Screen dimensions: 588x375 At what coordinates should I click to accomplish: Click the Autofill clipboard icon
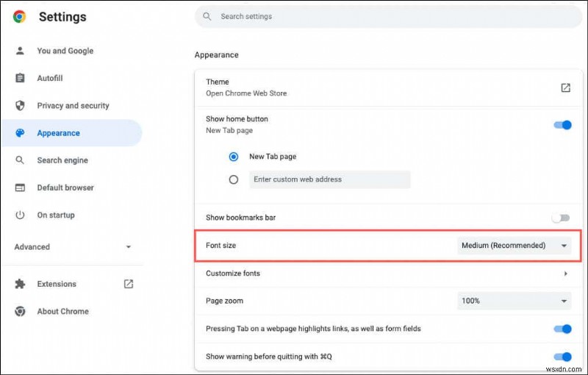(20, 78)
